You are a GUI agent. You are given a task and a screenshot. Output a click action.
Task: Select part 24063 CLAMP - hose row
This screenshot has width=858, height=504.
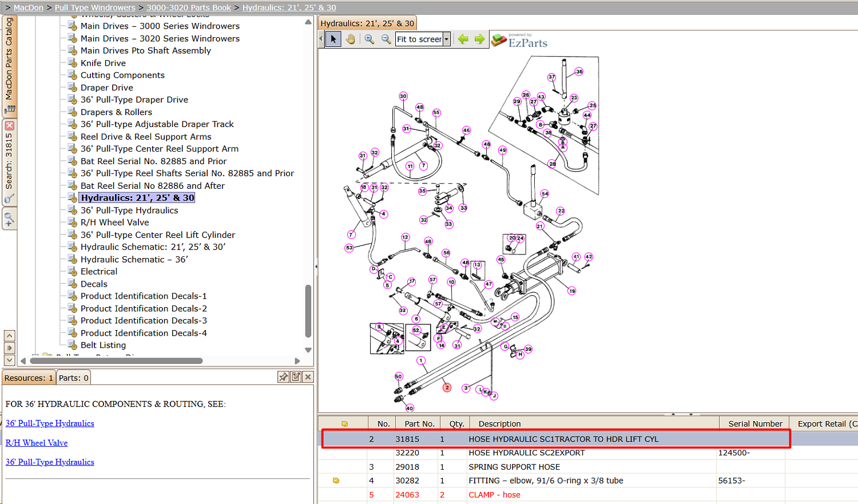pyautogui.click(x=587, y=495)
